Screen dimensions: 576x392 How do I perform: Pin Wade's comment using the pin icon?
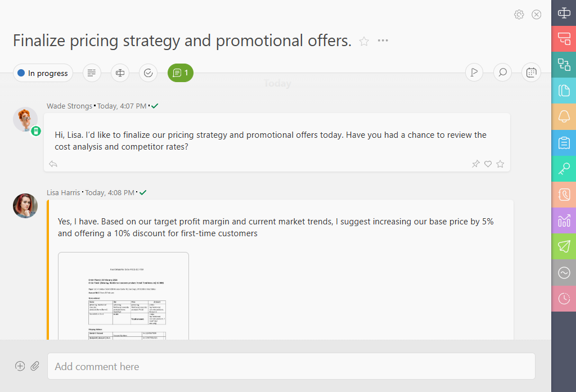tap(475, 164)
